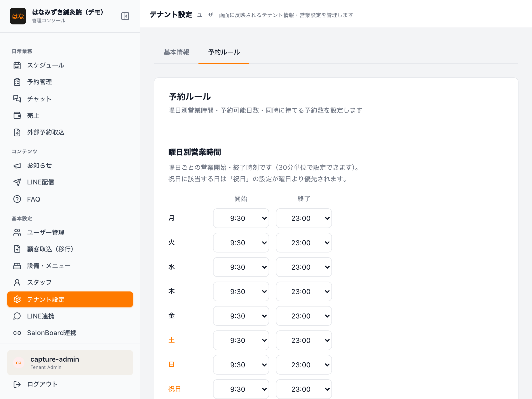
Task: Open スケジュール in the sidebar
Action: 70,65
